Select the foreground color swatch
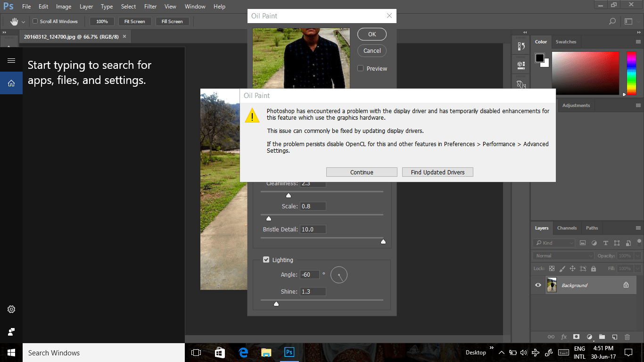 (540, 57)
